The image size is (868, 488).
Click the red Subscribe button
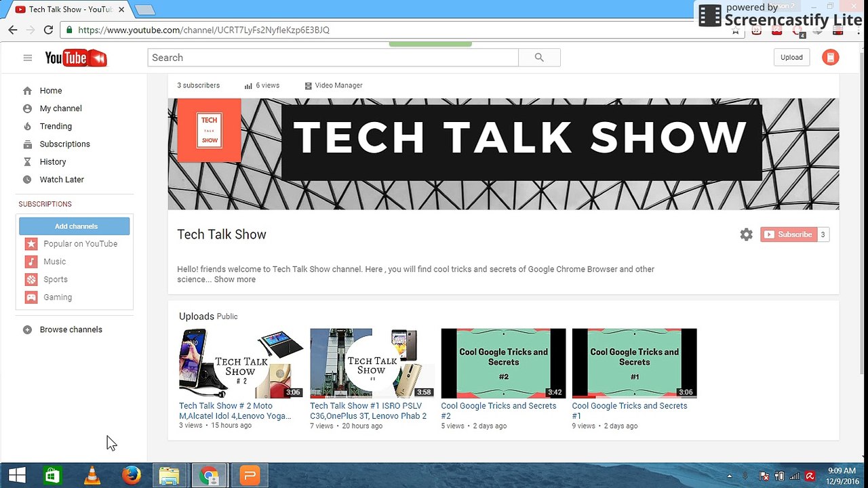789,235
